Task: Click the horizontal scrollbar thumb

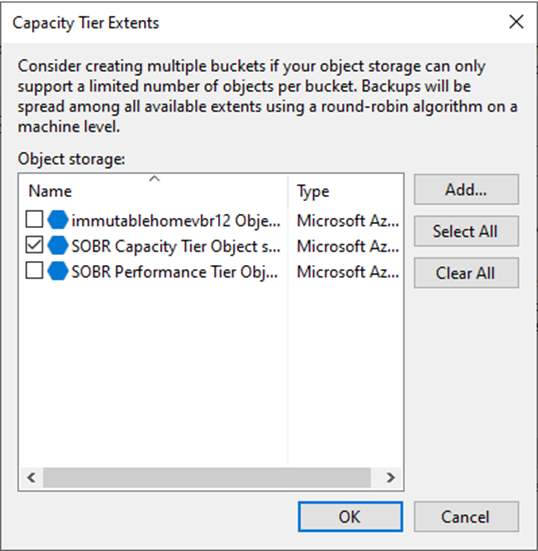Action: point(207,477)
